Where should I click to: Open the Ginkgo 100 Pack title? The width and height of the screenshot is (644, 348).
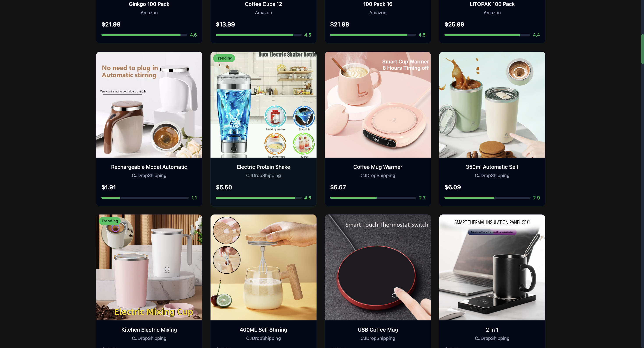(x=149, y=4)
